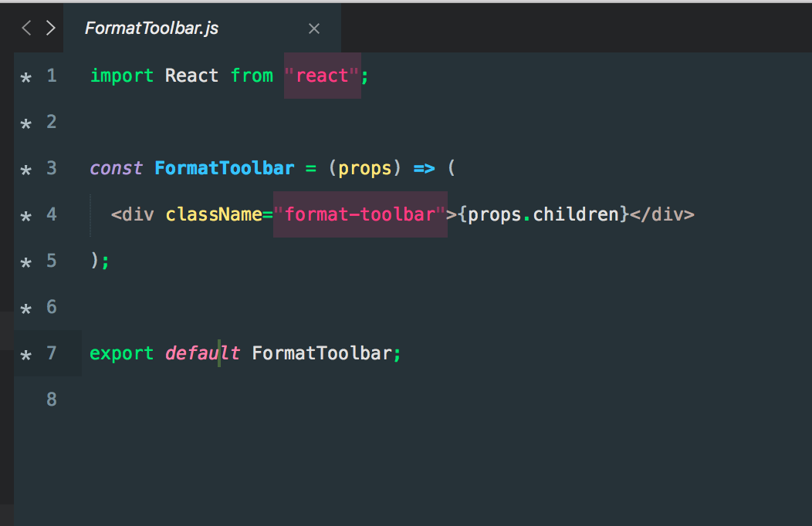The height and width of the screenshot is (526, 812).
Task: Close the FormatToolbar.js tab
Action: point(314,29)
